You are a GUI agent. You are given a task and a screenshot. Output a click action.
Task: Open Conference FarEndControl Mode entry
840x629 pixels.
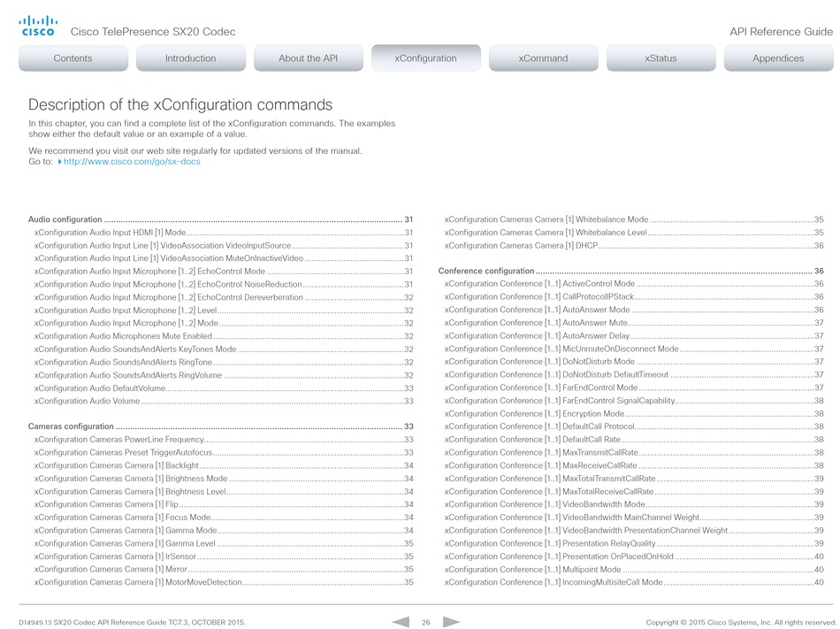click(634, 387)
